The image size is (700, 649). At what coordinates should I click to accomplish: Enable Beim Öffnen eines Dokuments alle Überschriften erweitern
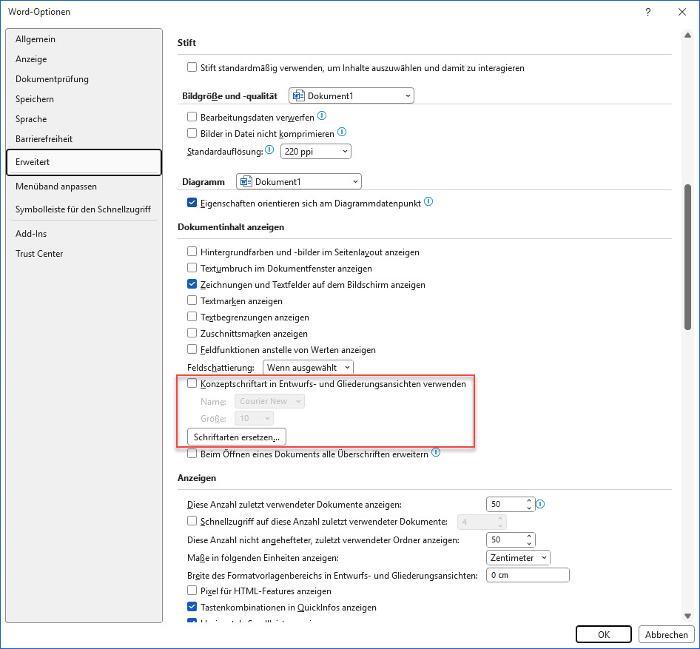192,453
